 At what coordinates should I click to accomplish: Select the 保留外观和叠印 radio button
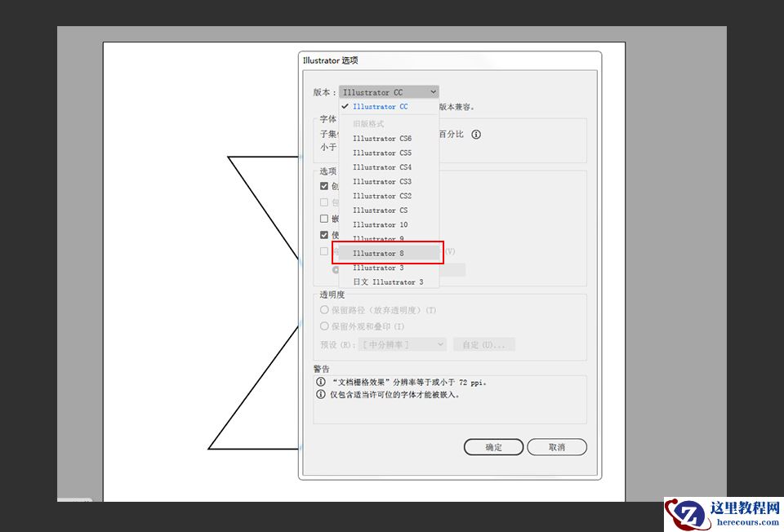click(x=324, y=326)
